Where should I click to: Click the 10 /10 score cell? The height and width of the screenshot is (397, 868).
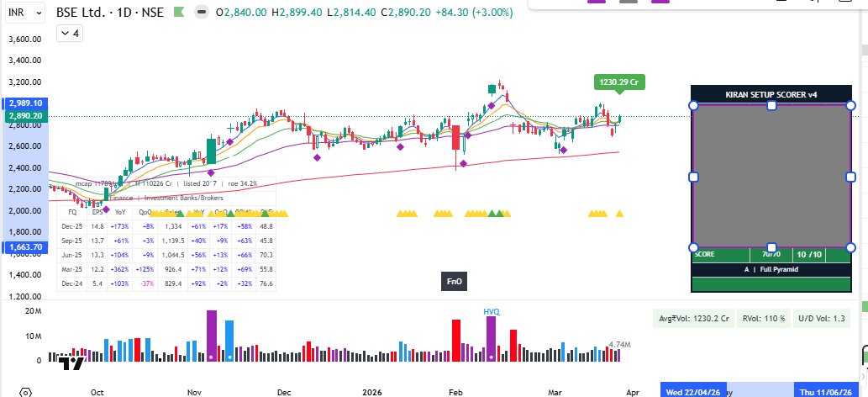click(809, 255)
